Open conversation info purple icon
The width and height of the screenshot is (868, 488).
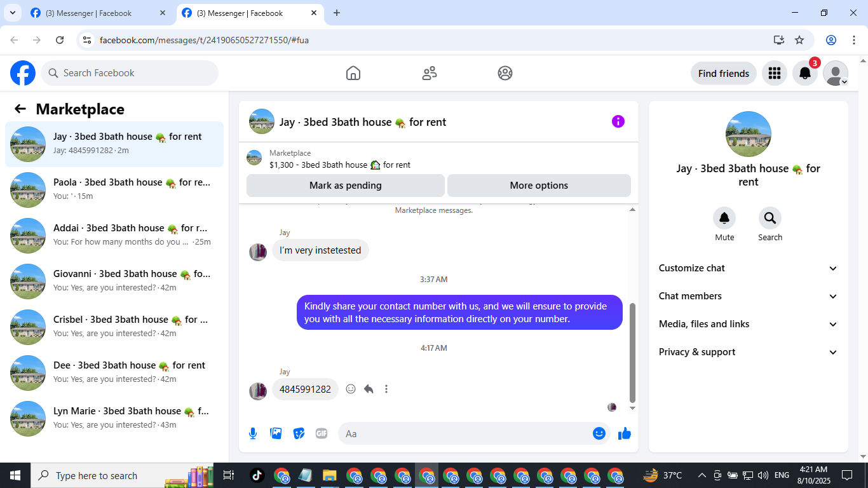click(x=618, y=121)
